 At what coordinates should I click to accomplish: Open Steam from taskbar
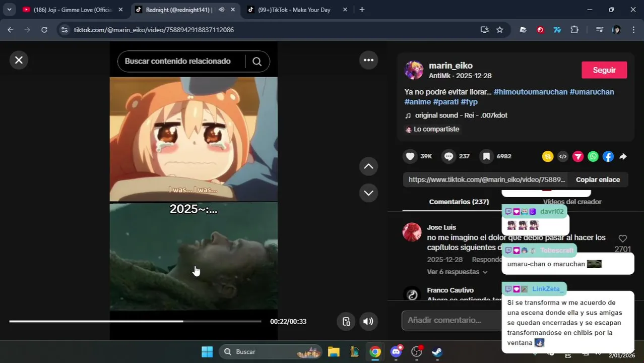tap(437, 352)
